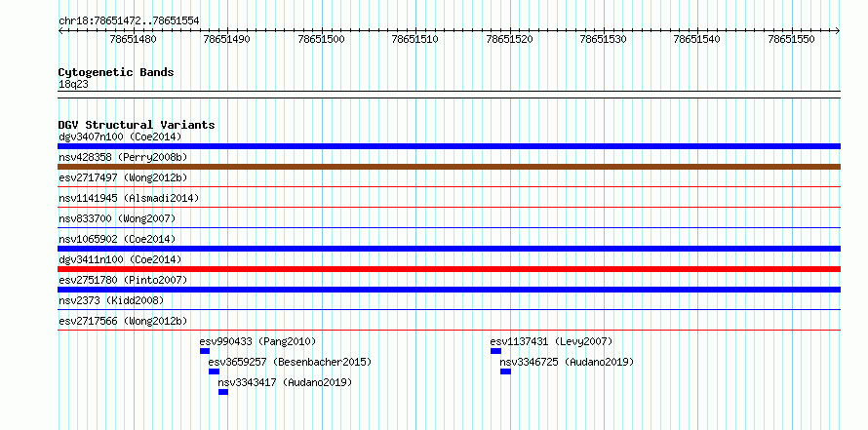This screenshot has height=430, width=868.
Task: Click esv2751780 (Pinto2007) variant label
Action: [x=123, y=280]
